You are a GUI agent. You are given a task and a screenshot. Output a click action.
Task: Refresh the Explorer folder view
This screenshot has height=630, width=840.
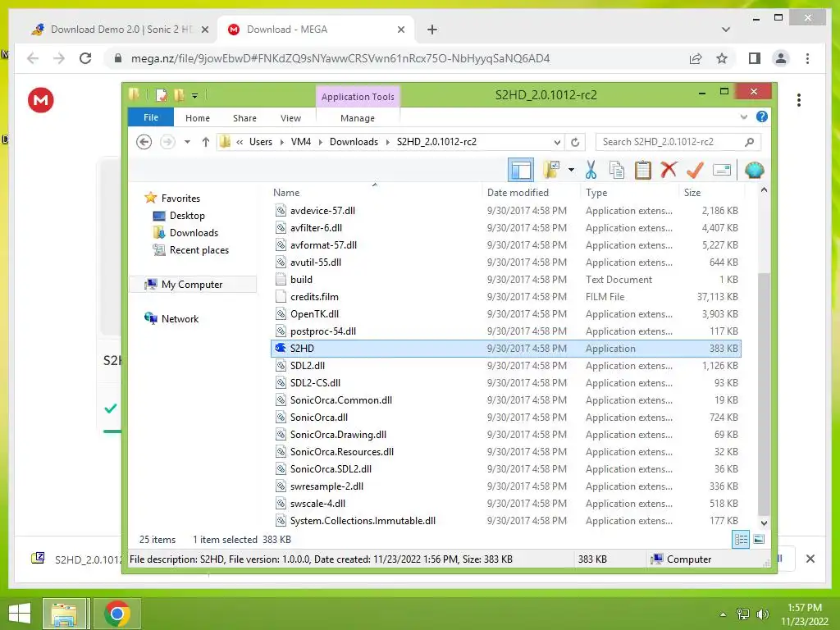(x=575, y=142)
